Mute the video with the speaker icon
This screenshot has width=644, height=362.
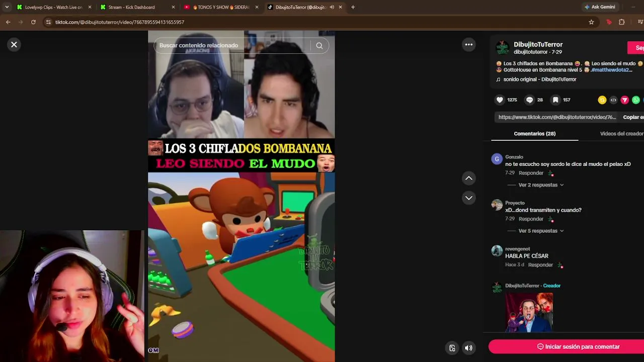tap(468, 348)
